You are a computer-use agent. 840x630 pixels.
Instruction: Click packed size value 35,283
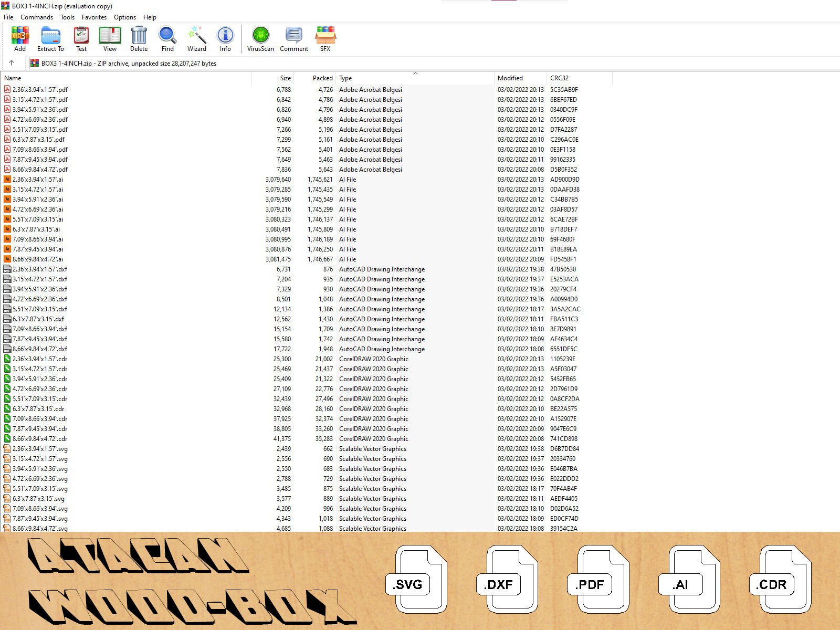pyautogui.click(x=324, y=438)
